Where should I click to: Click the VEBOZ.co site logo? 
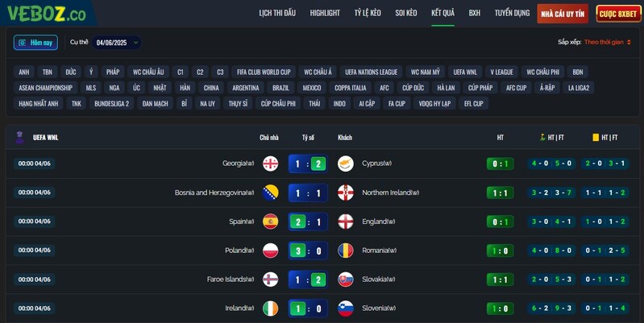pyautogui.click(x=46, y=14)
